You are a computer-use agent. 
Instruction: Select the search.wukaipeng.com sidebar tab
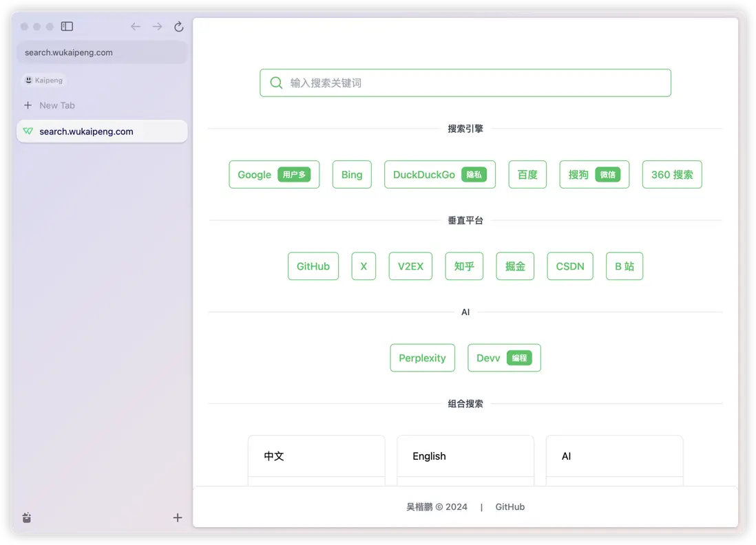102,131
